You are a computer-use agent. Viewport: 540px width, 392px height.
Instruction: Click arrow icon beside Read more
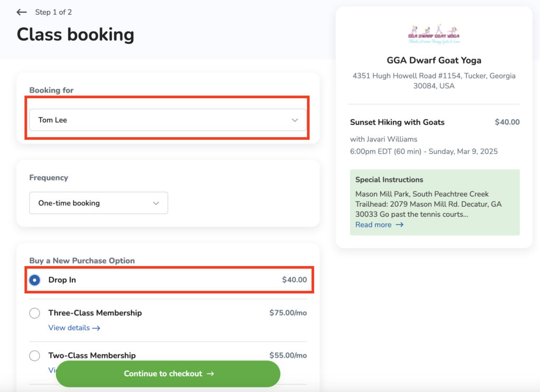click(x=400, y=225)
